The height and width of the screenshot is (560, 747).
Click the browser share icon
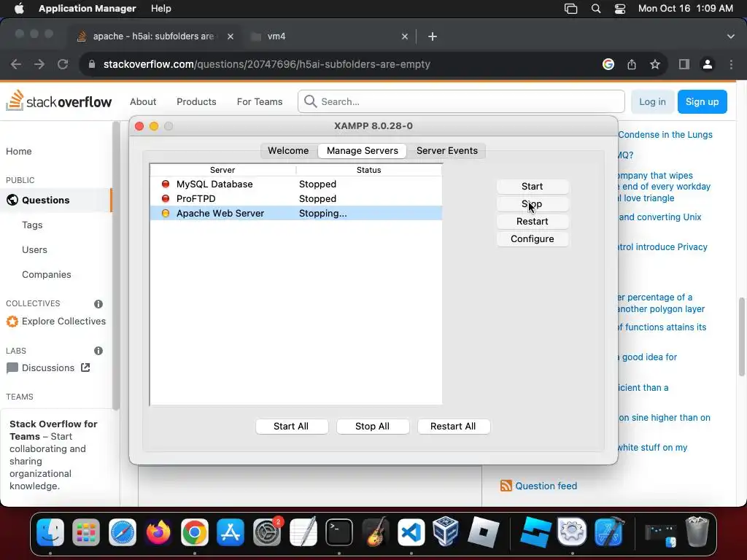pyautogui.click(x=632, y=64)
